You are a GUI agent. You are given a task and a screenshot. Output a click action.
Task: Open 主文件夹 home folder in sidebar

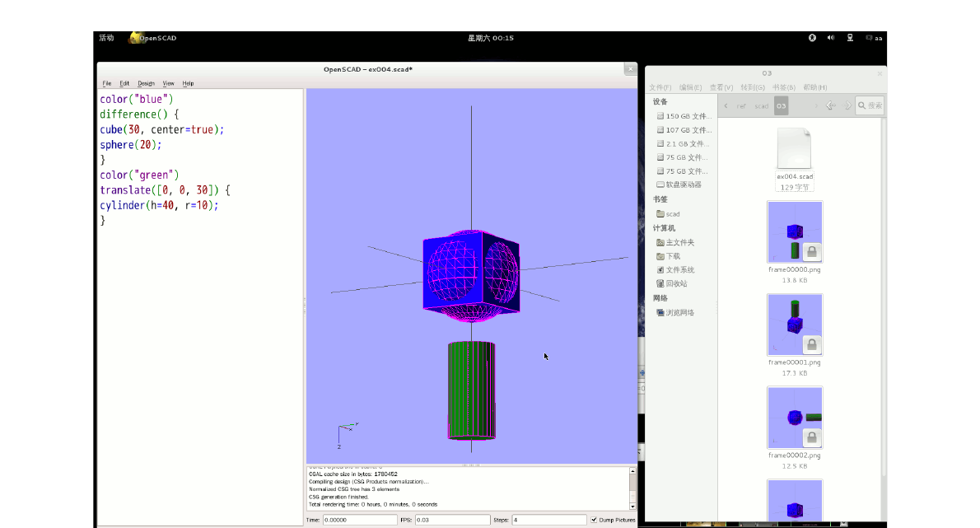point(675,242)
